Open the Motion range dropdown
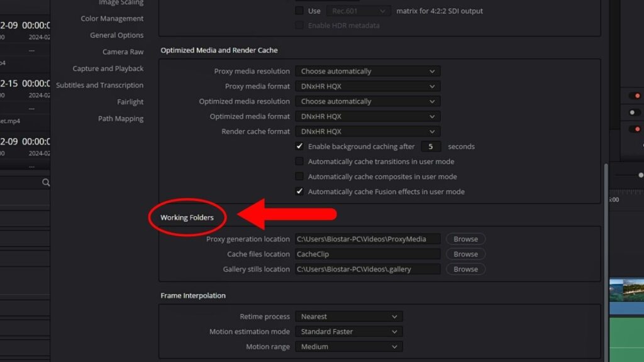 [x=348, y=346]
